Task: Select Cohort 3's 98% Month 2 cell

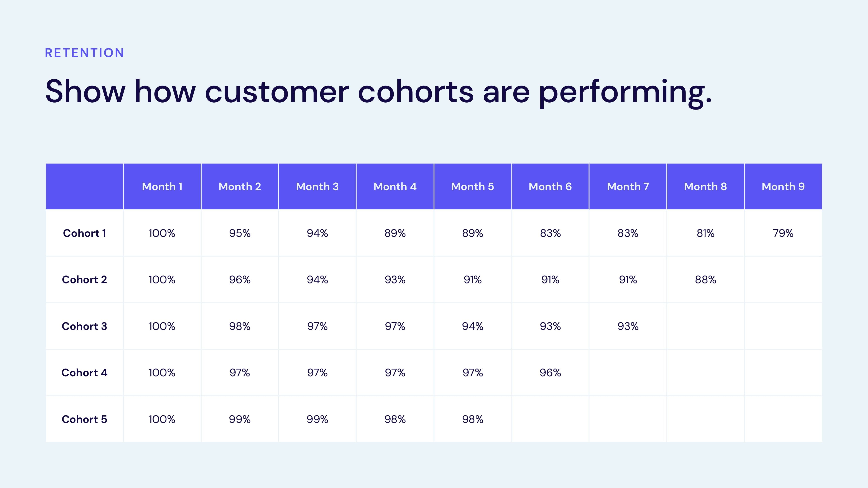Action: click(x=240, y=326)
